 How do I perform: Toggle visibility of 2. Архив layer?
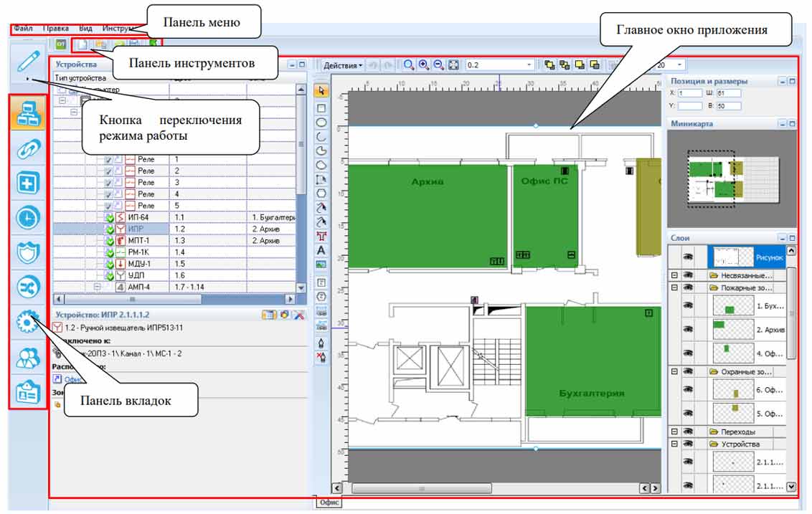[x=687, y=330]
